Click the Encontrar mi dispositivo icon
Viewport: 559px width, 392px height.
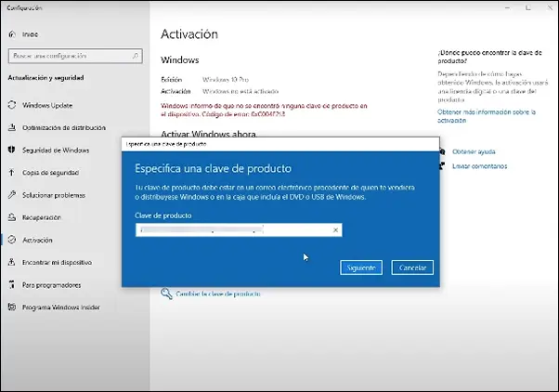pyautogui.click(x=12, y=262)
